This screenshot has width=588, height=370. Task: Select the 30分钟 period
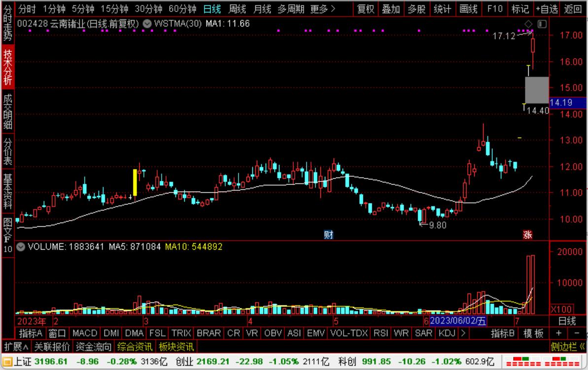[x=148, y=9]
